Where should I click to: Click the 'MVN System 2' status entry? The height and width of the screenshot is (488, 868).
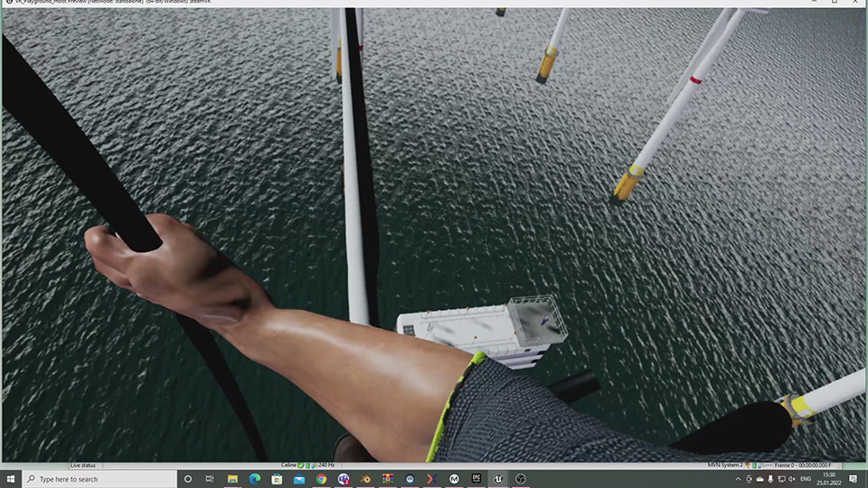pos(725,465)
